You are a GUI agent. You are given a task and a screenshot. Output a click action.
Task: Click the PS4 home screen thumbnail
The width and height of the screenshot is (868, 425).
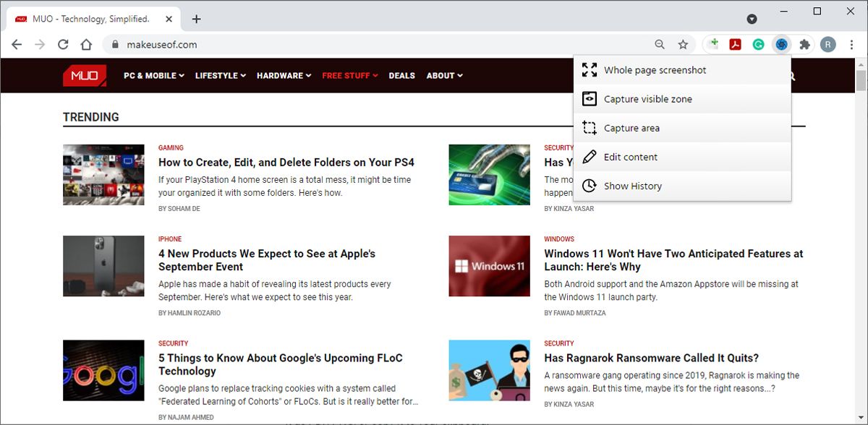click(x=103, y=175)
